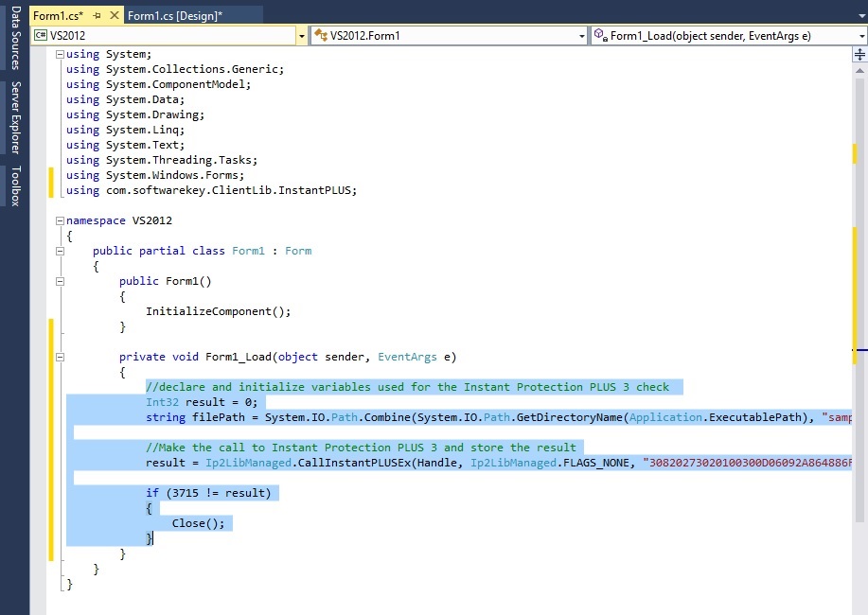
Task: Collapse the Form1 class block
Action: click(x=60, y=251)
